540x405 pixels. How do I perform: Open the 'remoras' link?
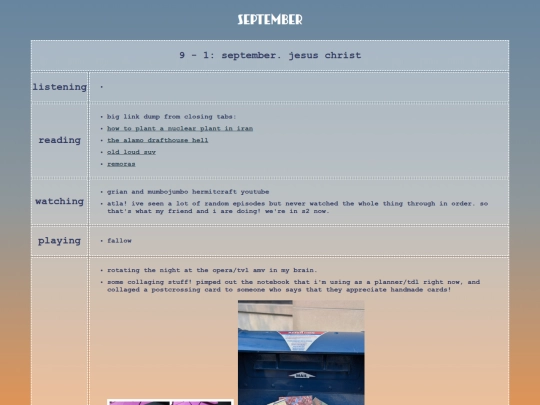tap(121, 164)
